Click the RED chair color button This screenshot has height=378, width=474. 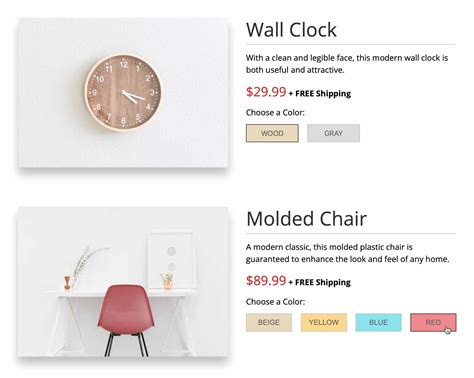coord(433,322)
